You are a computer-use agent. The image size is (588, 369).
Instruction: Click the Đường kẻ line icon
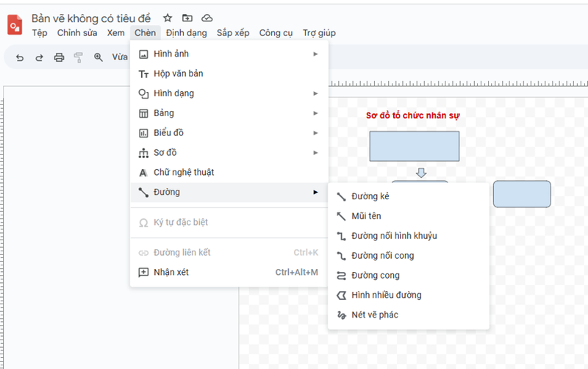(341, 197)
